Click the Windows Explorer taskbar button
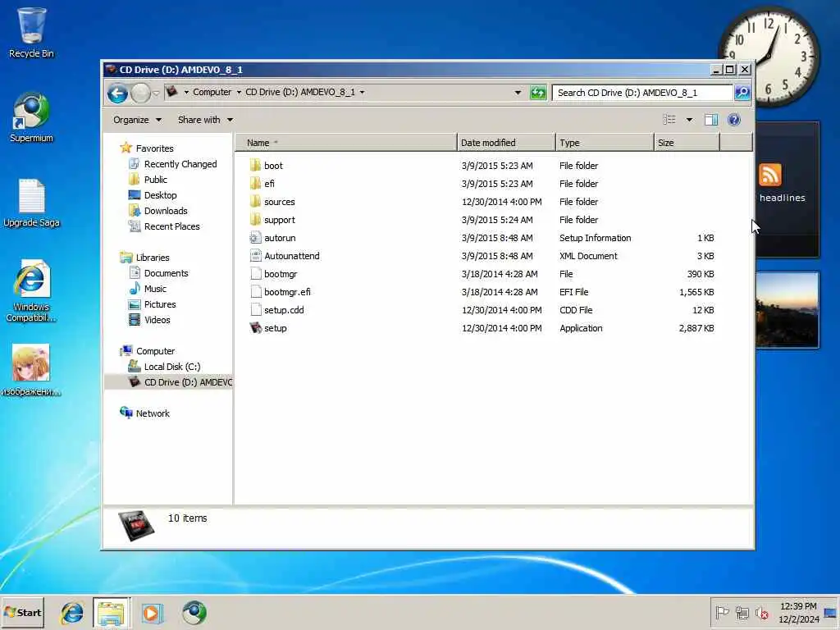This screenshot has height=630, width=840. (111, 613)
